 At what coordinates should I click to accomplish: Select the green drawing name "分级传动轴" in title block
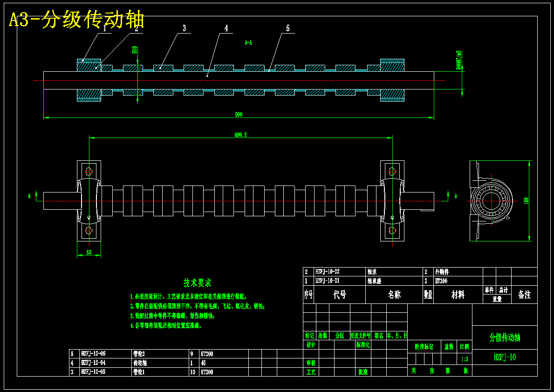click(x=505, y=337)
